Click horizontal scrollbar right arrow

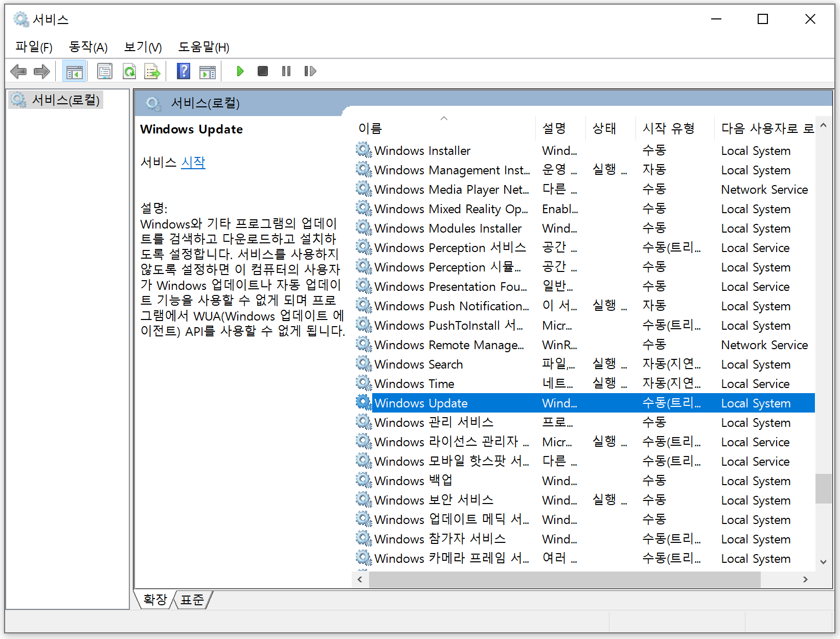(805, 579)
